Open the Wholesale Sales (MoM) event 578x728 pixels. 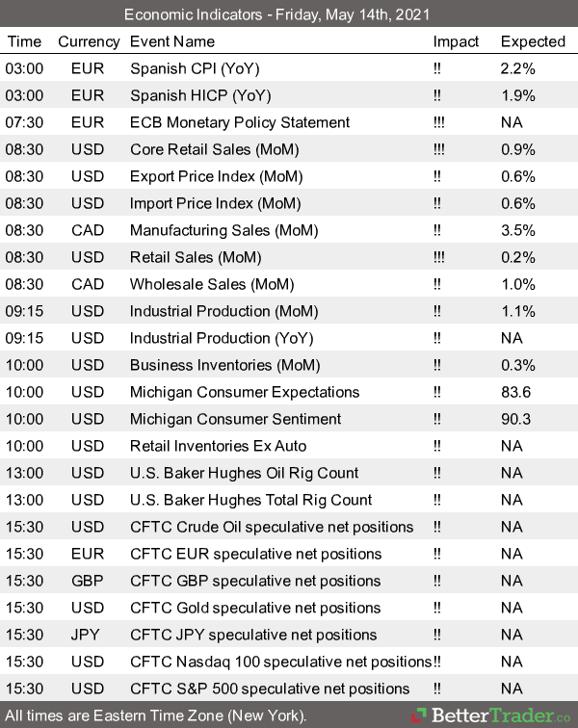[212, 284]
